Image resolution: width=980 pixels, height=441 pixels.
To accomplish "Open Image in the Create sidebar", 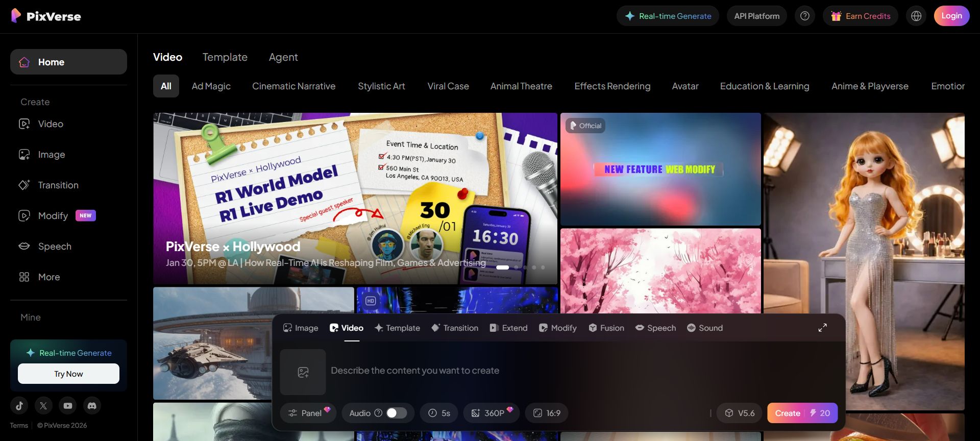I will pos(68,155).
